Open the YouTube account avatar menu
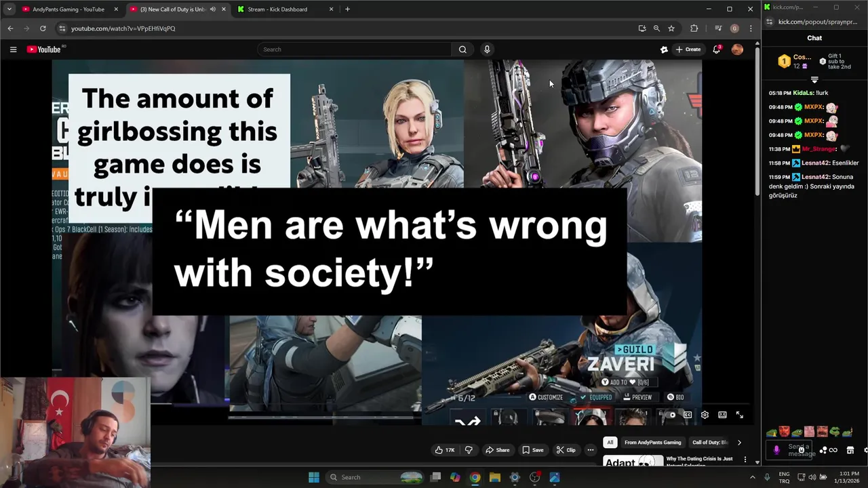The image size is (868, 488). (x=737, y=49)
